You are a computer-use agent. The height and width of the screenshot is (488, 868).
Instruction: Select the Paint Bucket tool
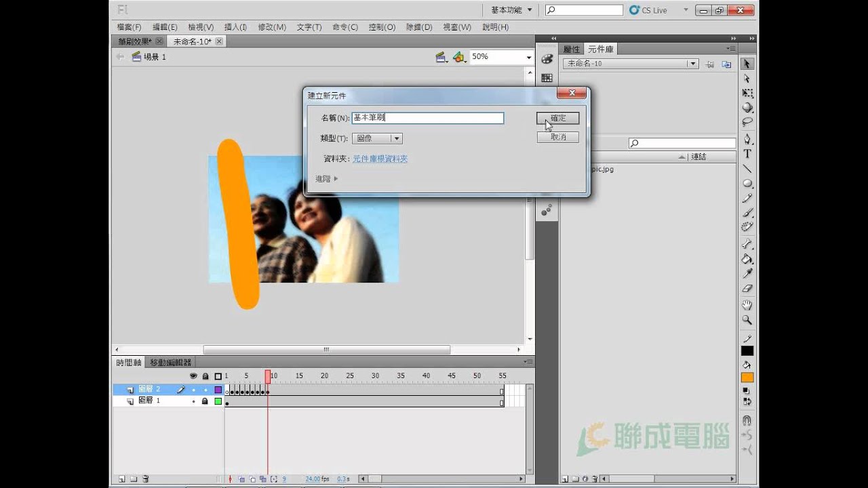point(747,259)
